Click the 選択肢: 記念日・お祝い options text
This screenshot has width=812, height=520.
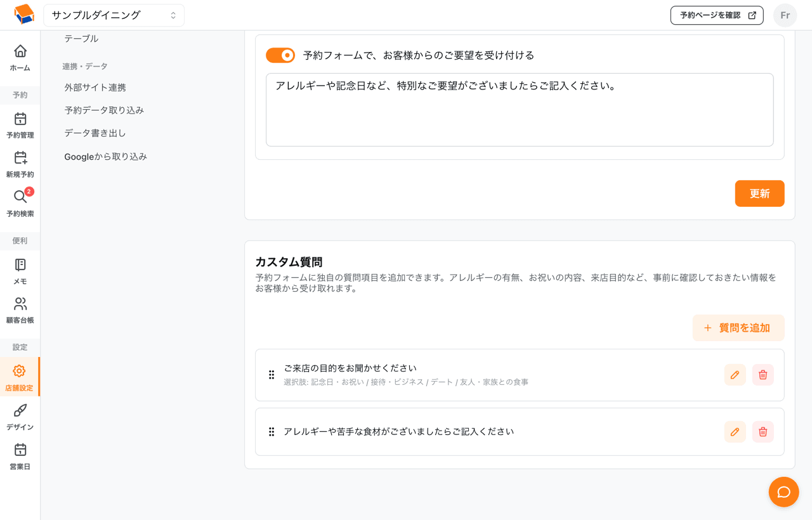click(406, 382)
